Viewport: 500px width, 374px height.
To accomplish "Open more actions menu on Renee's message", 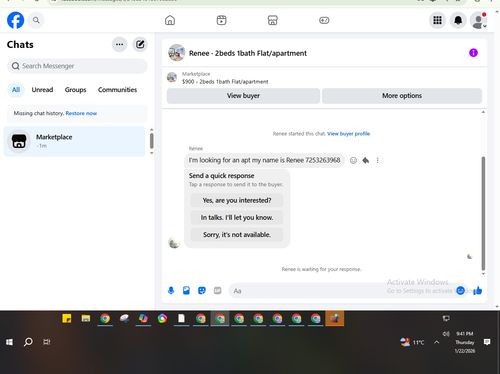I will pos(378,160).
